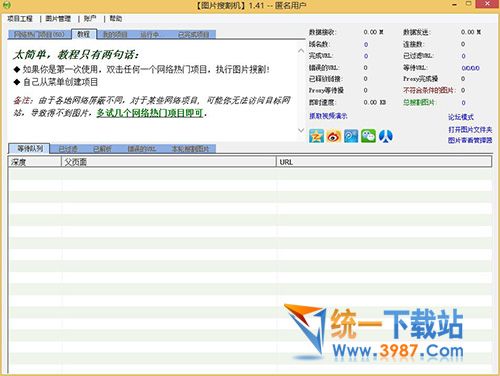Click the 打开图片文件夹 link
Screen dimensions: 500x376
click(470, 129)
